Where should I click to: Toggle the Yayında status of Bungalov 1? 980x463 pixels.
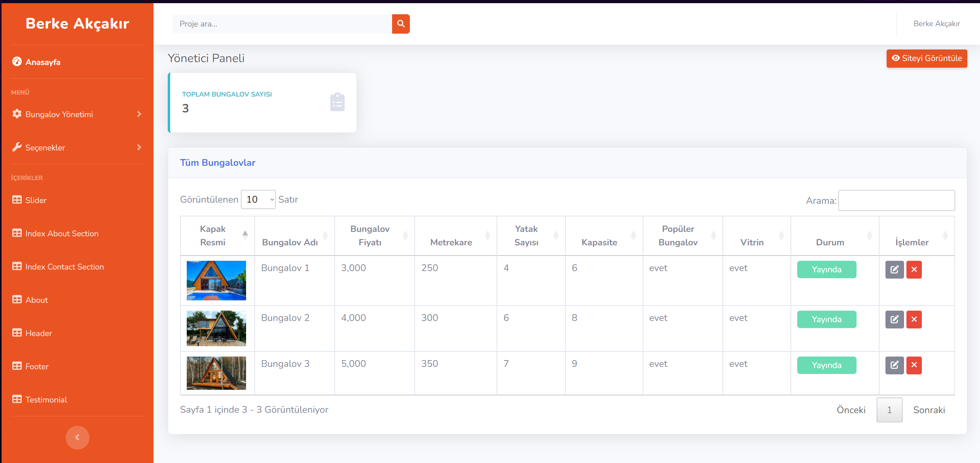click(827, 269)
